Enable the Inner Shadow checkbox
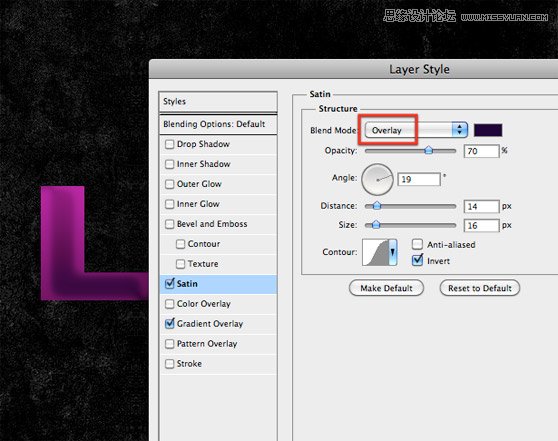 coord(169,164)
